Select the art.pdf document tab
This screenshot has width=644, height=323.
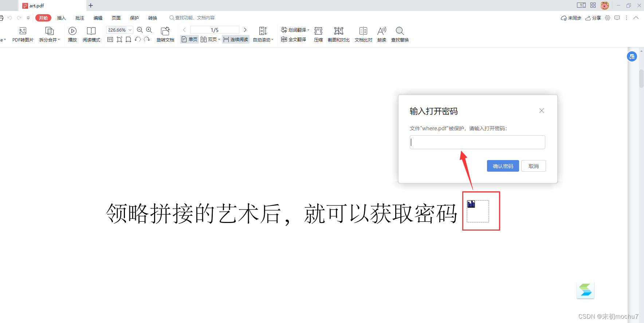(52, 5)
